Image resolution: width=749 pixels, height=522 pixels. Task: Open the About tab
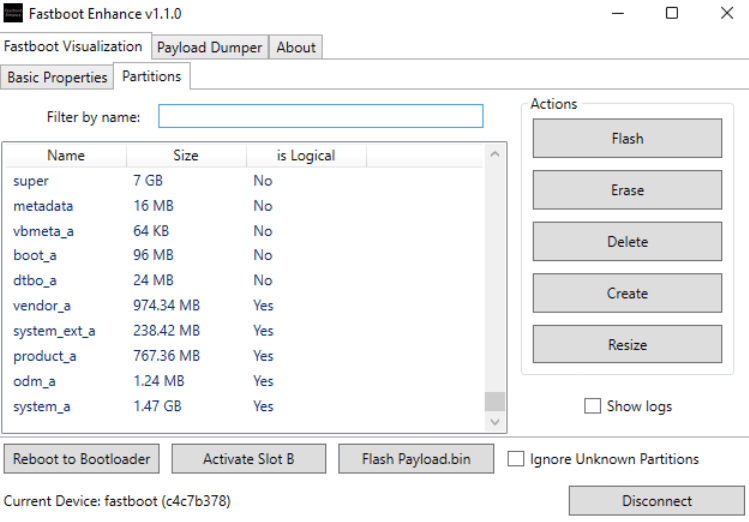296,47
